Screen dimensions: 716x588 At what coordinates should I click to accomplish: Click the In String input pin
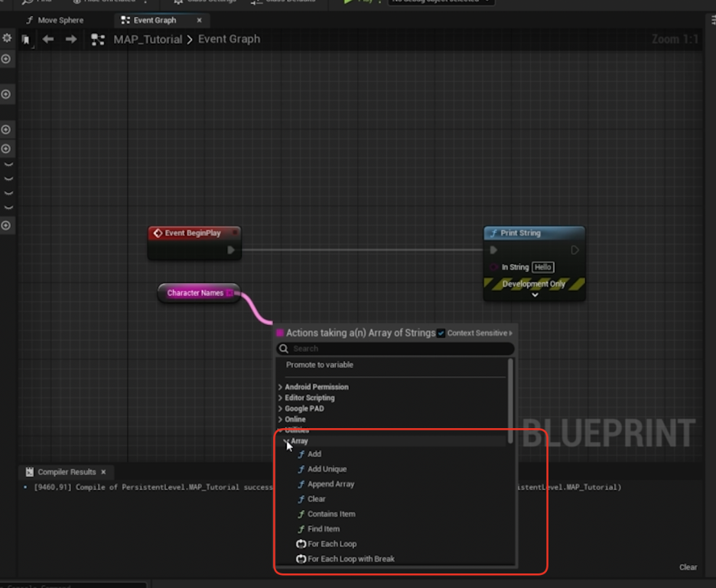[x=493, y=267]
